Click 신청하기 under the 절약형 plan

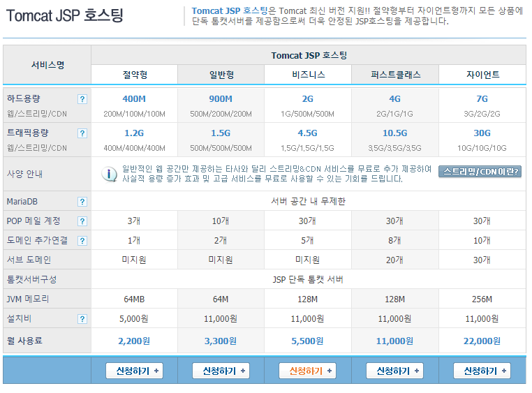134,371
